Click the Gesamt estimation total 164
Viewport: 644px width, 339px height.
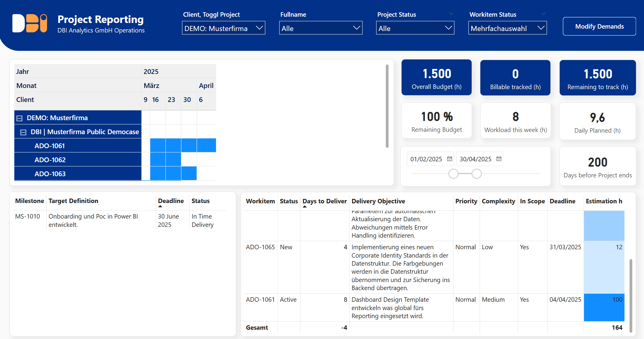click(617, 328)
